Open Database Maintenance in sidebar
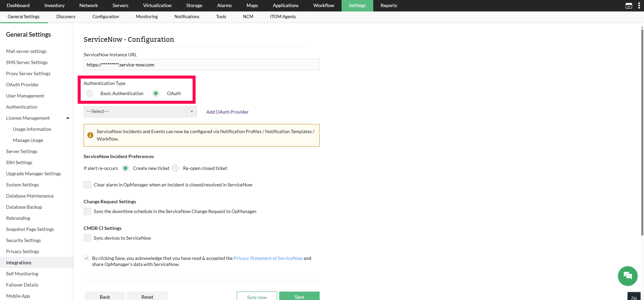This screenshot has height=300, width=644. click(30, 196)
